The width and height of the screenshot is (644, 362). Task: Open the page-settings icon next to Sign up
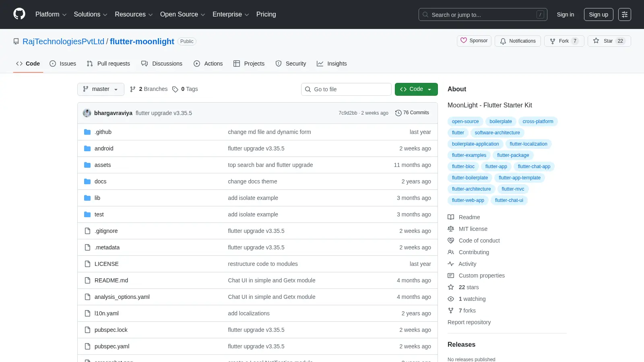[x=625, y=14]
